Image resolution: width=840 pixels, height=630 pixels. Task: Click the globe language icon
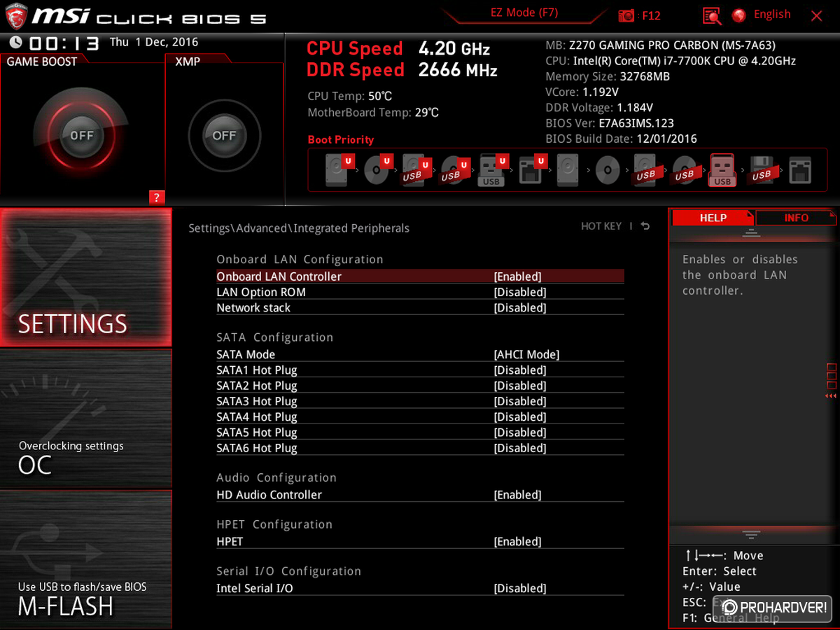(738, 15)
